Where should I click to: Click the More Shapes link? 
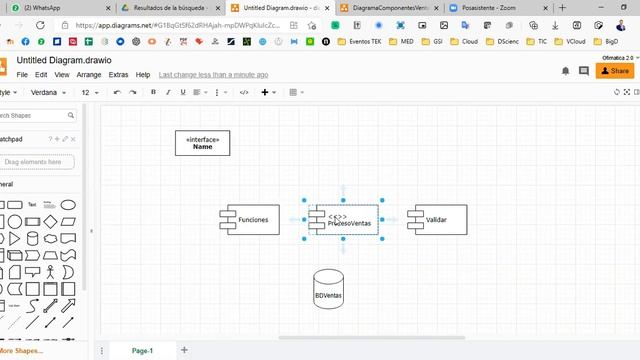pyautogui.click(x=21, y=351)
